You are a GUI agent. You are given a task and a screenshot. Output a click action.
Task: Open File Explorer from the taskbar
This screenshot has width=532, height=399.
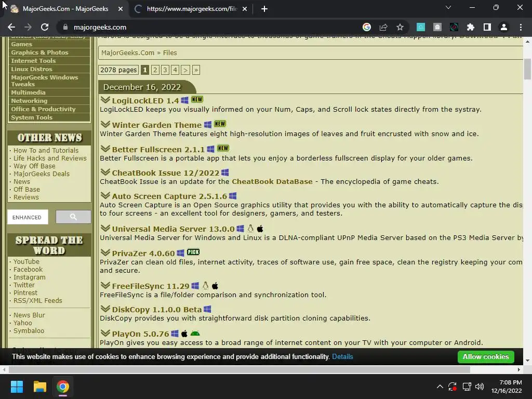point(39,387)
